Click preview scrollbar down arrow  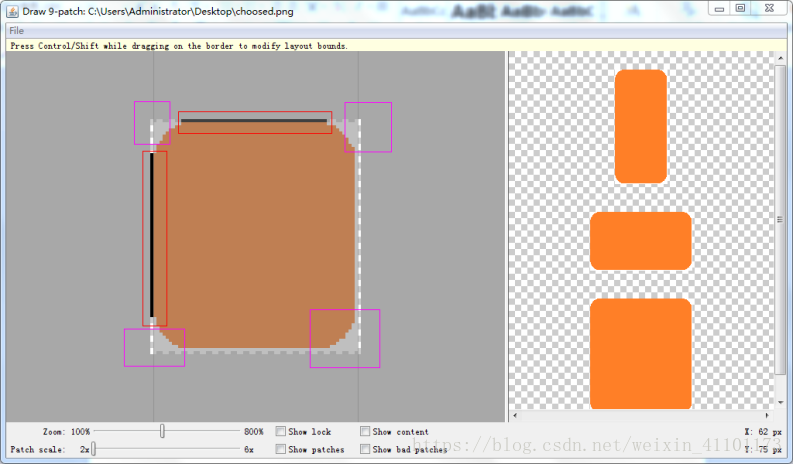tap(779, 402)
